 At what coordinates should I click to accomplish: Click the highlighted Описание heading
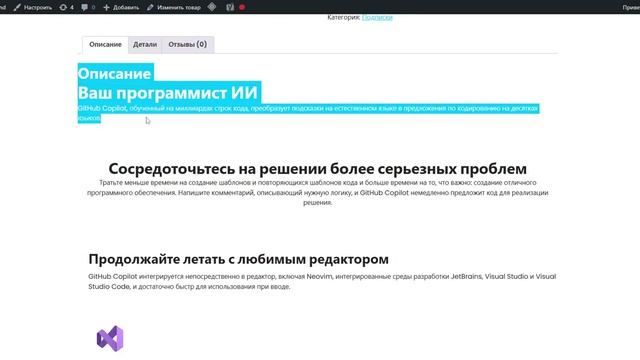click(x=115, y=73)
